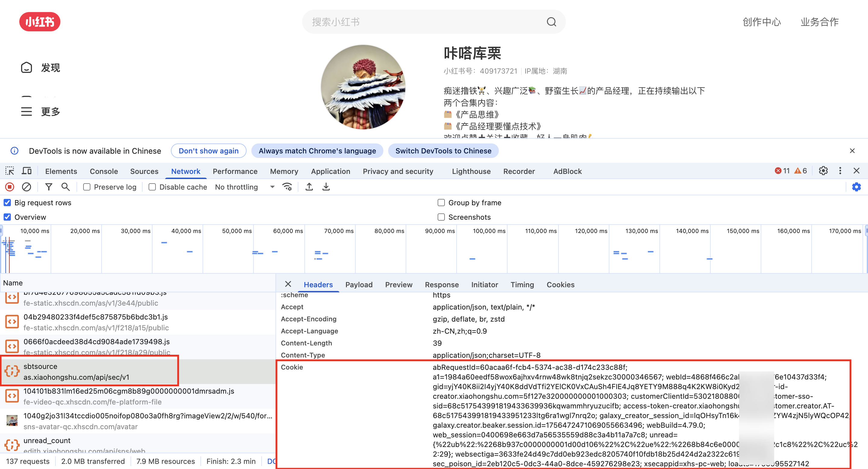The image size is (868, 469).
Task: Click the search magnifier in search bar
Action: tap(551, 22)
